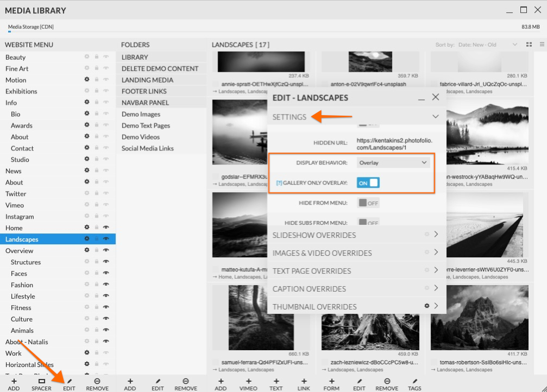Select samuel-ferrara forest thumbnail

(261, 318)
